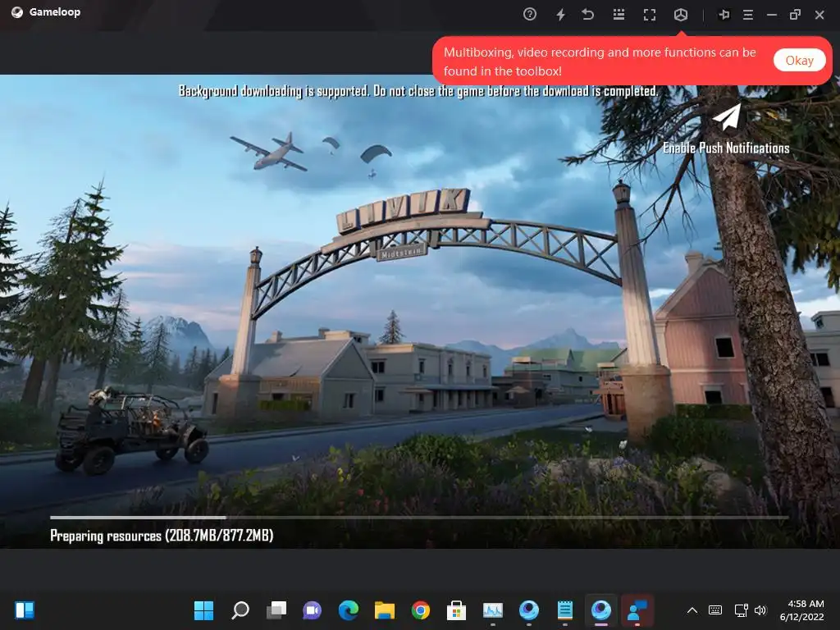This screenshot has height=630, width=840.
Task: Restore down the Gameloop window
Action: (x=795, y=15)
